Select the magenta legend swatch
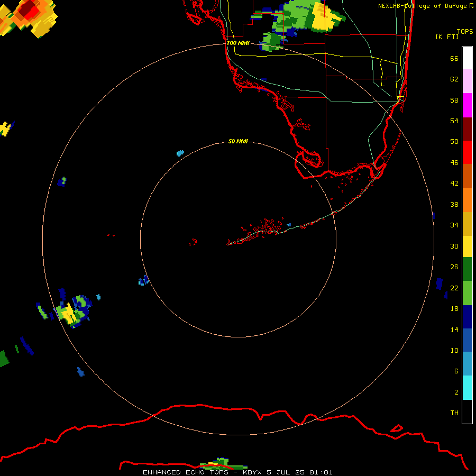 click(467, 105)
